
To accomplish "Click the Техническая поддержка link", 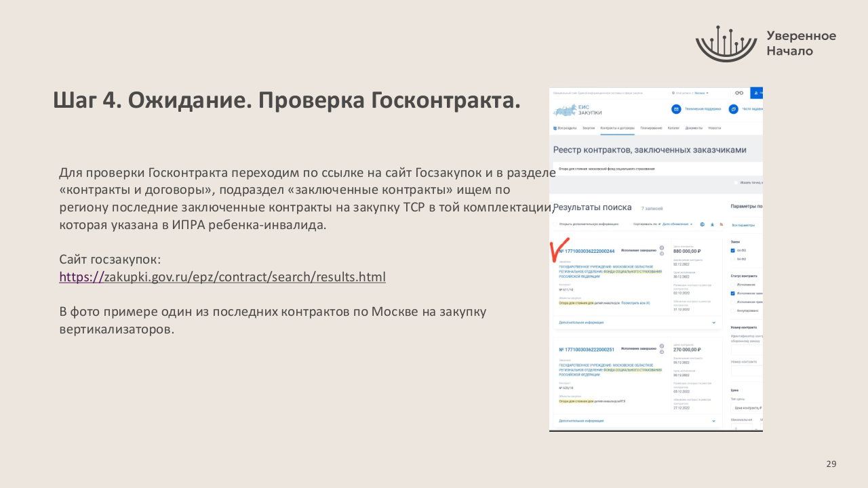I will pos(702,109).
